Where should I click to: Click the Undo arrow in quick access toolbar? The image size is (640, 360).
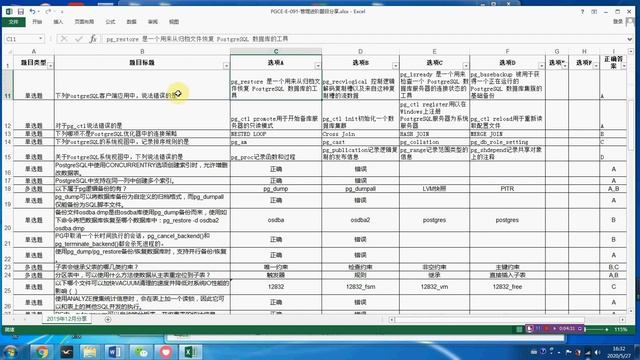pyautogui.click(x=32, y=12)
